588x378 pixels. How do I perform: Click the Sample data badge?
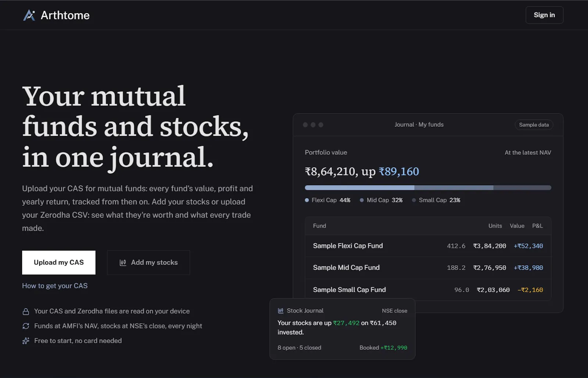[534, 125]
